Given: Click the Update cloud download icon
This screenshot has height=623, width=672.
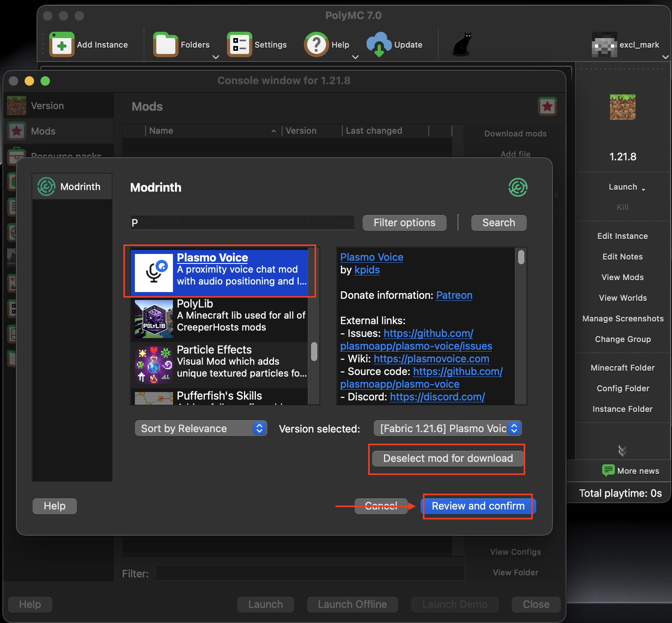Looking at the screenshot, I should 379,45.
